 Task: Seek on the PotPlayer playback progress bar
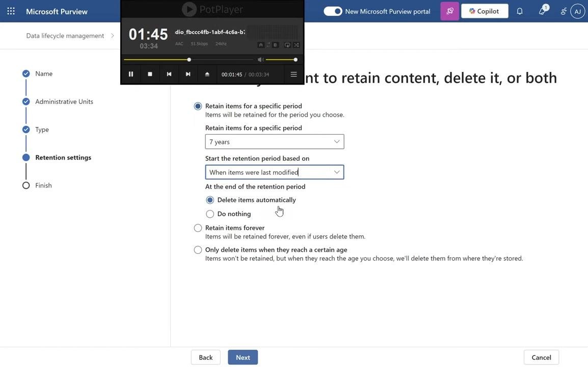point(189,60)
